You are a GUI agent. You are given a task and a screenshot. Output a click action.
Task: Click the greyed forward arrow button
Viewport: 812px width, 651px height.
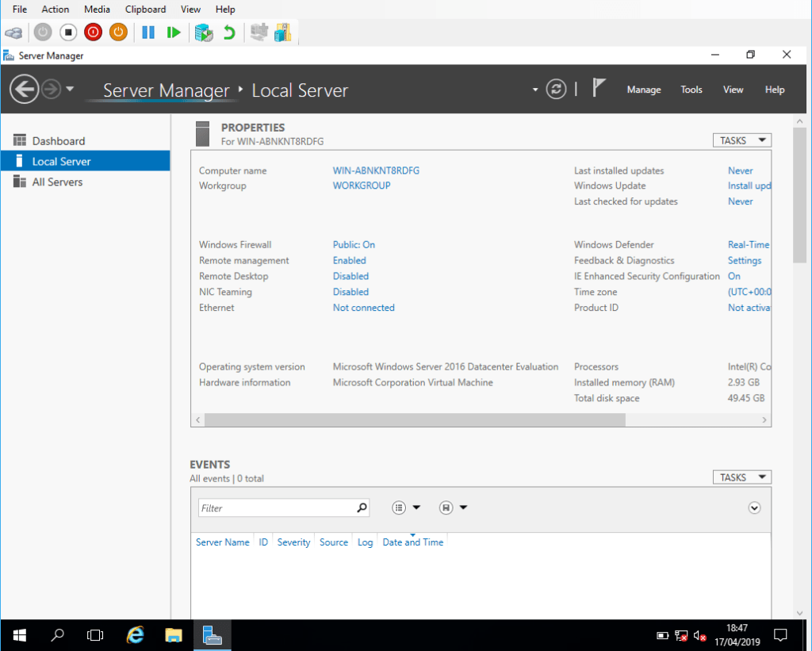pyautogui.click(x=51, y=89)
